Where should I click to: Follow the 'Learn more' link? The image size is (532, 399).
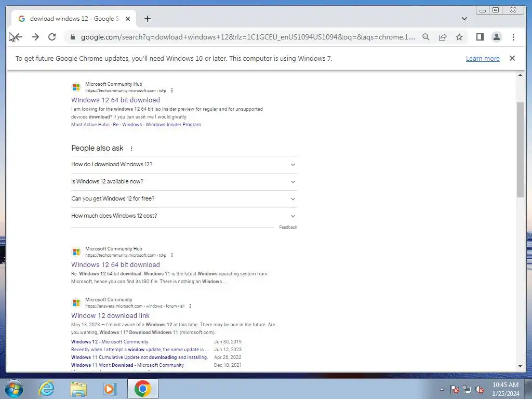pyautogui.click(x=483, y=58)
